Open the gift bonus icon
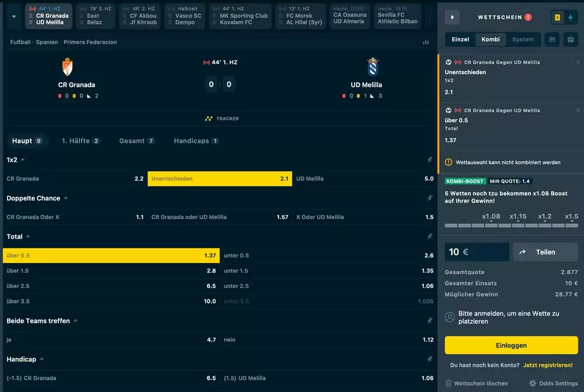 click(x=571, y=39)
